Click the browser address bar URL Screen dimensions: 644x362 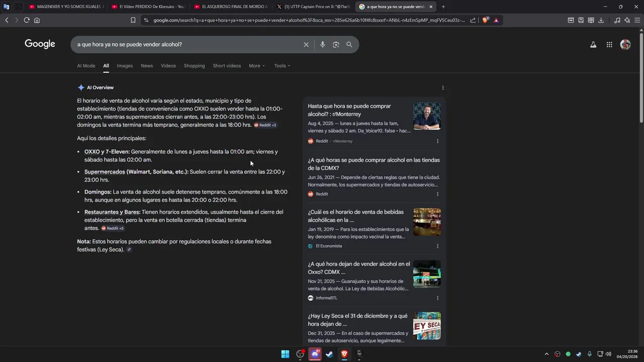pos(309,20)
